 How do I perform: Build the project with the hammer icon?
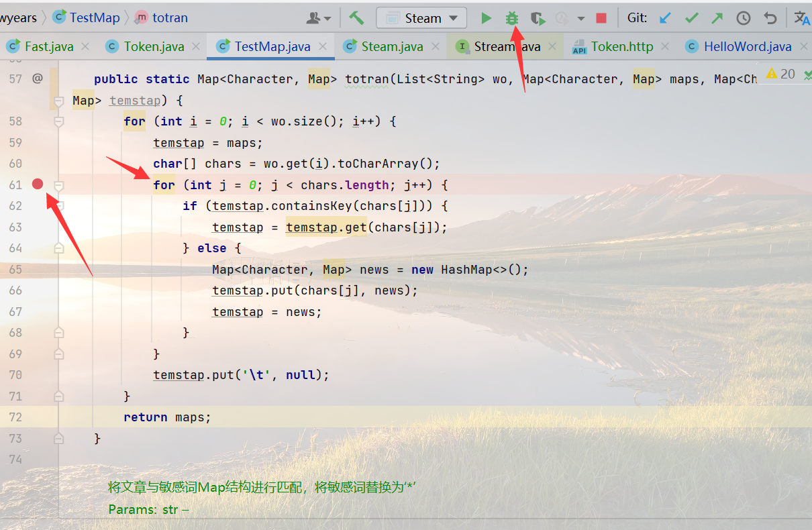click(356, 17)
